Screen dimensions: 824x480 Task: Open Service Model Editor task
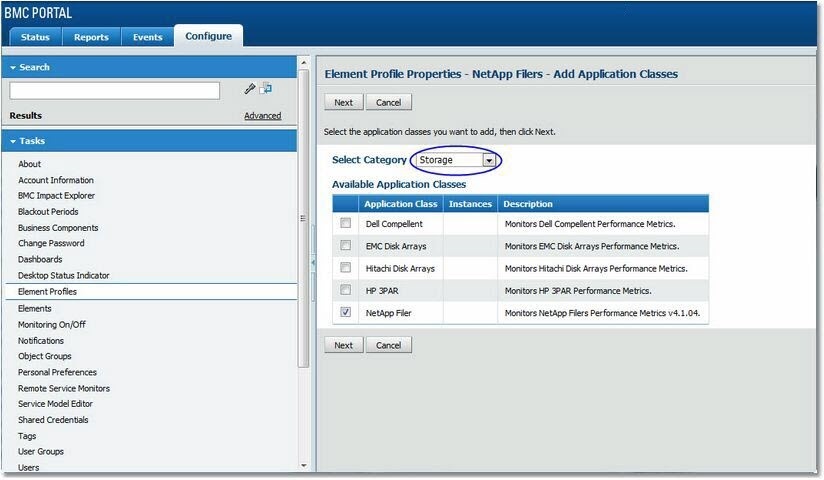(x=55, y=404)
